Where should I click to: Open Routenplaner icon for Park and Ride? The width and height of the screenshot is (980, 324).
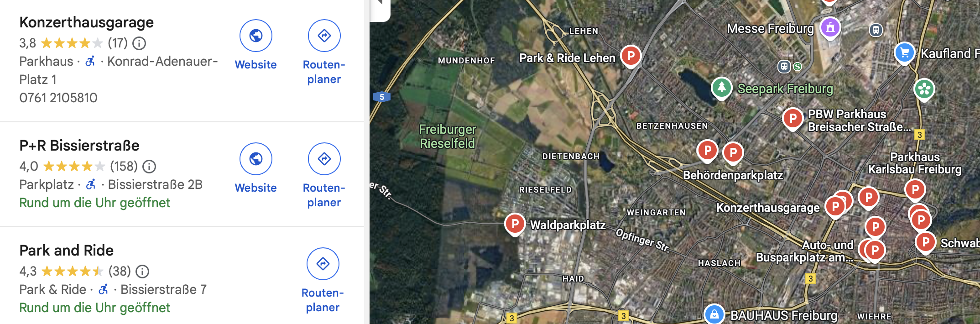click(323, 264)
